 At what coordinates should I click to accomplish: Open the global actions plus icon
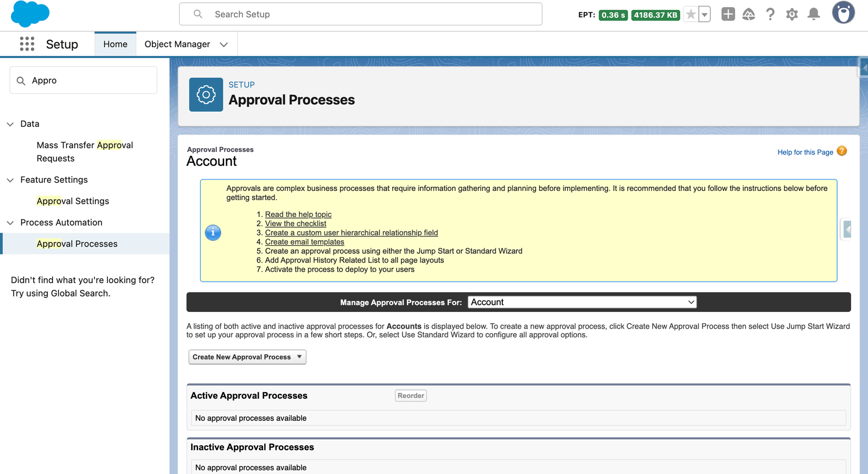click(x=728, y=14)
